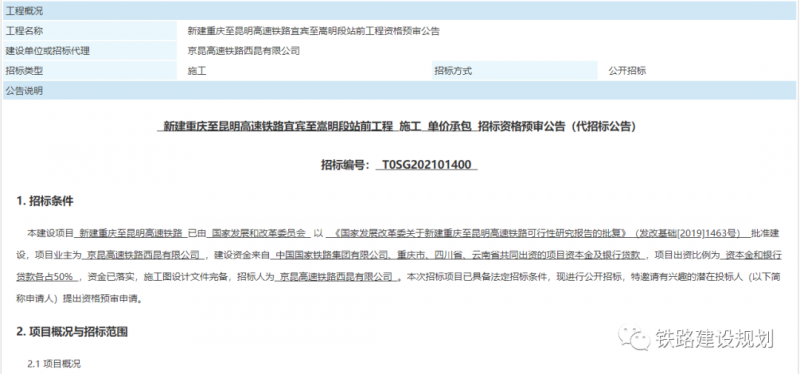Click the subheading 2.1 项目概况
The image size is (800, 374).
coord(54,364)
